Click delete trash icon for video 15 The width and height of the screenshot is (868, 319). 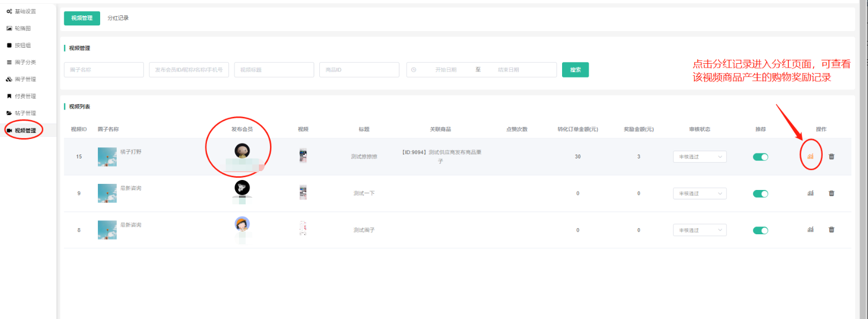point(831,157)
